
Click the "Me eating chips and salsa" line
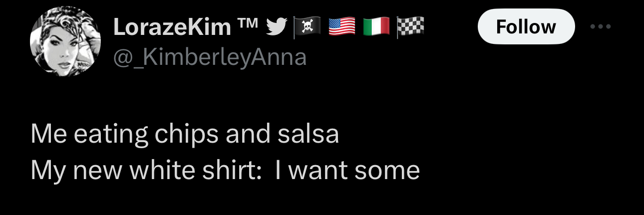pyautogui.click(x=185, y=134)
